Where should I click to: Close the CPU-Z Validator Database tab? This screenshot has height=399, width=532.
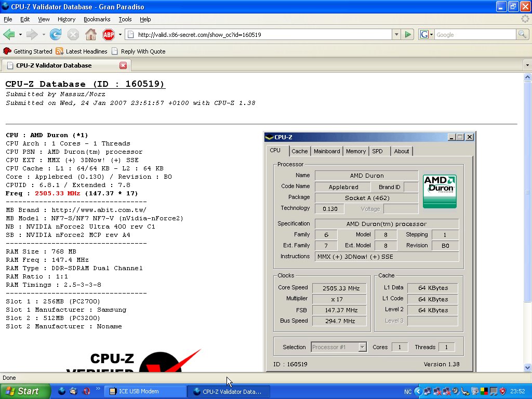pos(123,65)
